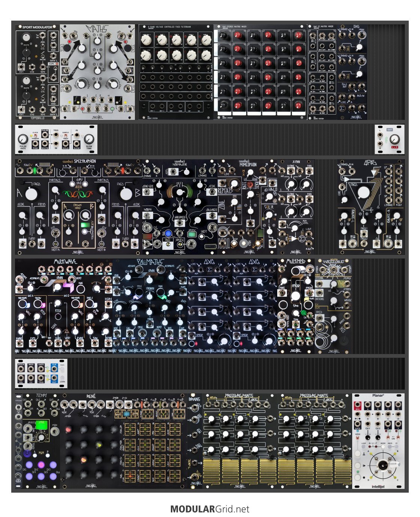This screenshot has height=517, width=420.
Task: Click the PINK noise jack on the 1U tile
Action: click(x=36, y=143)
